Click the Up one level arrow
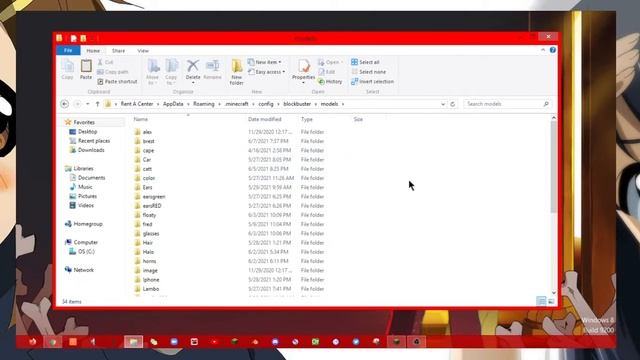The image size is (640, 360). click(x=98, y=104)
